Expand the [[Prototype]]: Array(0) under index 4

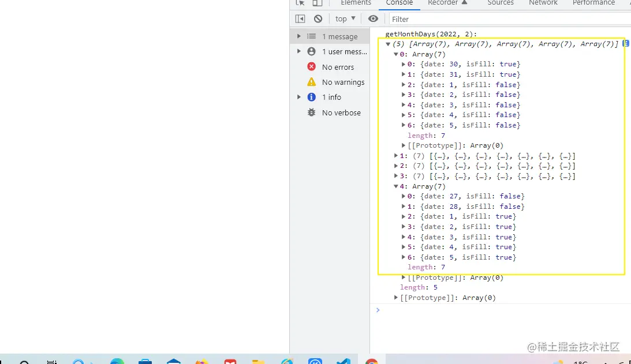pyautogui.click(x=403, y=277)
